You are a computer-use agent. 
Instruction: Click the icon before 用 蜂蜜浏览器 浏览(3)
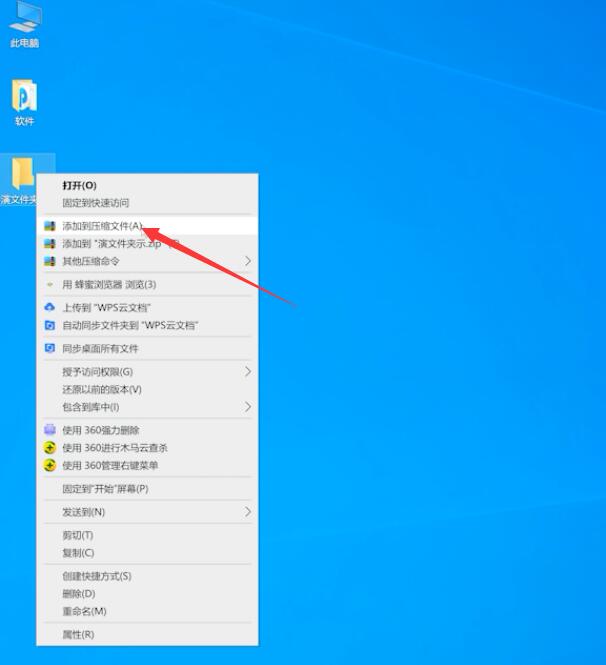pyautogui.click(x=50, y=285)
